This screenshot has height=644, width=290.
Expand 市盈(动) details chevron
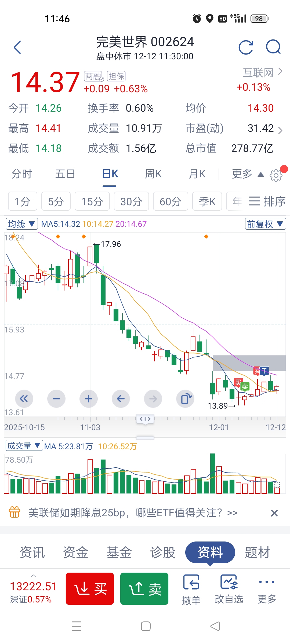coord(280,130)
